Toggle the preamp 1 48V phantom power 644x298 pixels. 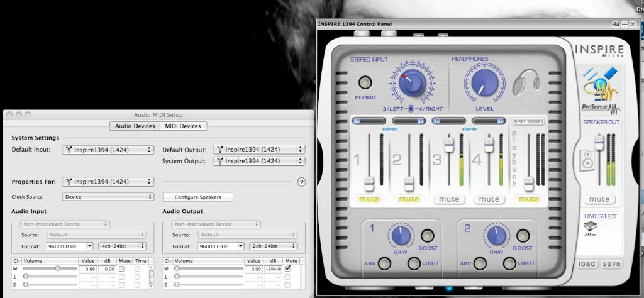(x=384, y=263)
